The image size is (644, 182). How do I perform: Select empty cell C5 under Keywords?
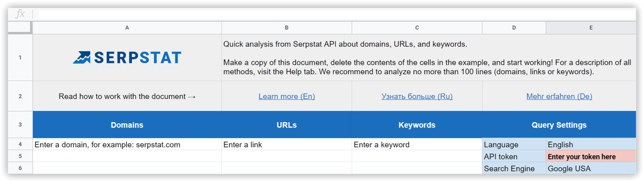click(x=417, y=156)
